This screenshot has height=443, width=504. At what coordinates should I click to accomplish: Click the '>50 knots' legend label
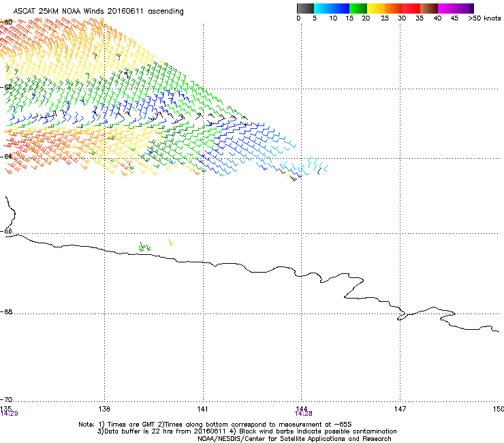click(x=484, y=18)
